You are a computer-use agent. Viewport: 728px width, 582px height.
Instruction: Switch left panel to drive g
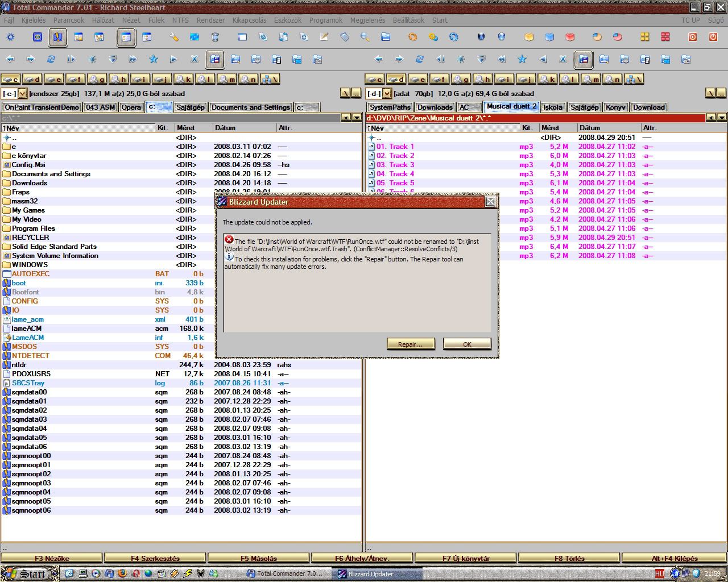[97, 80]
